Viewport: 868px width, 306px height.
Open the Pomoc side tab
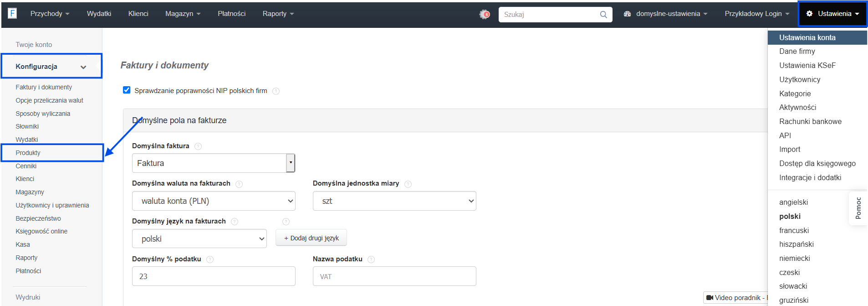[858, 208]
